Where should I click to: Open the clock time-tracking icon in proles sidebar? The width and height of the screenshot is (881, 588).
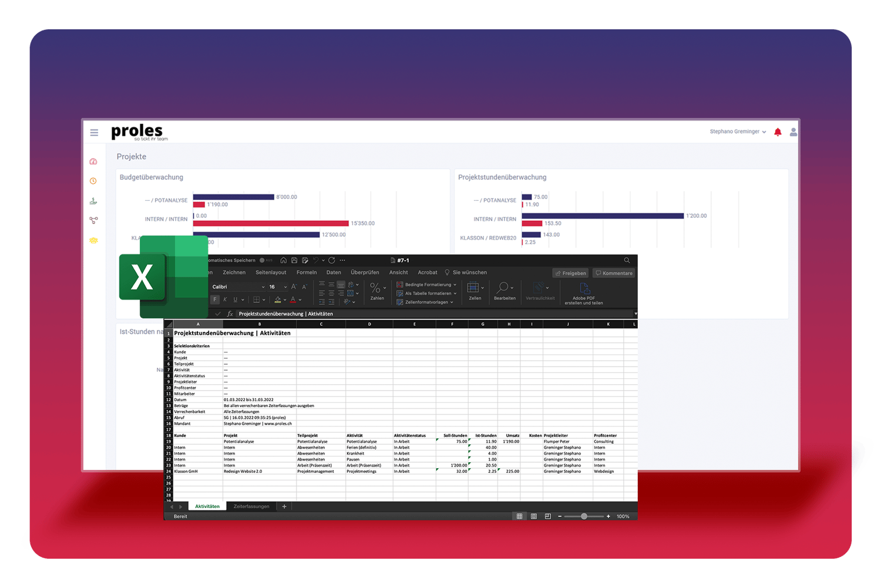tap(93, 181)
